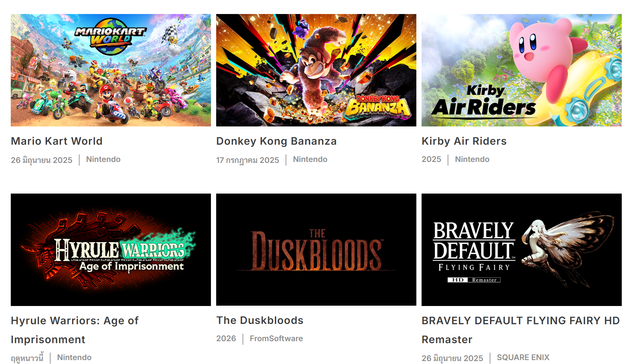The width and height of the screenshot is (641, 364).
Task: Click the 26 มิถุนายน 2025 date under Mario Kart
Action: [x=41, y=160]
